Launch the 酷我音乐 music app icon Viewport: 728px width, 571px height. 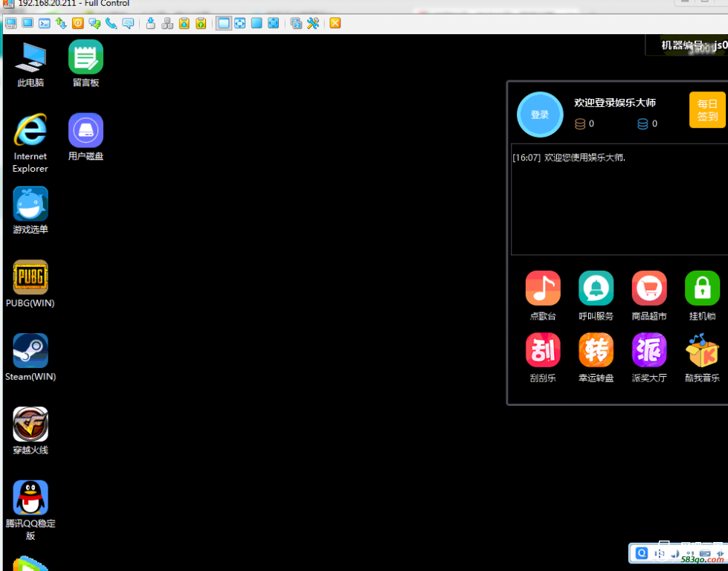coord(702,350)
